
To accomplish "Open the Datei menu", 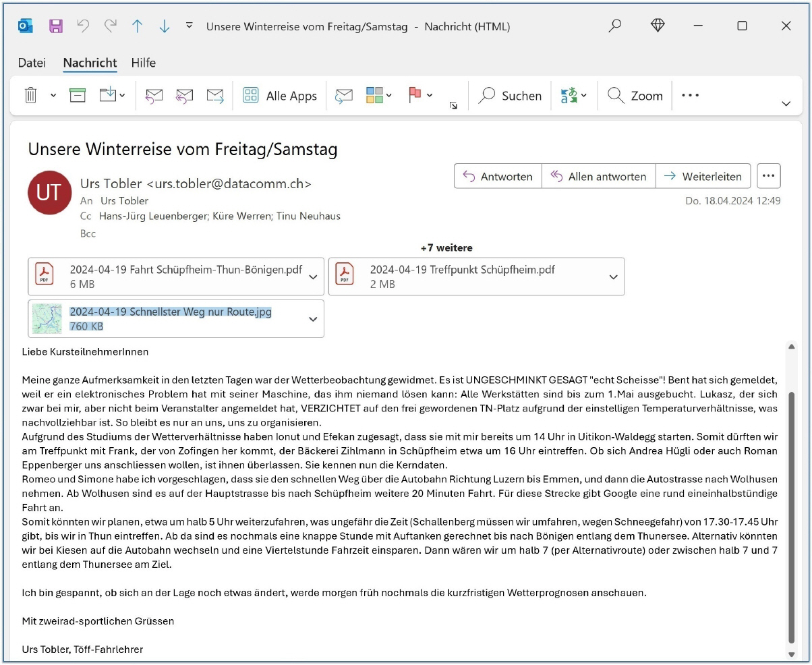I will pyautogui.click(x=32, y=63).
